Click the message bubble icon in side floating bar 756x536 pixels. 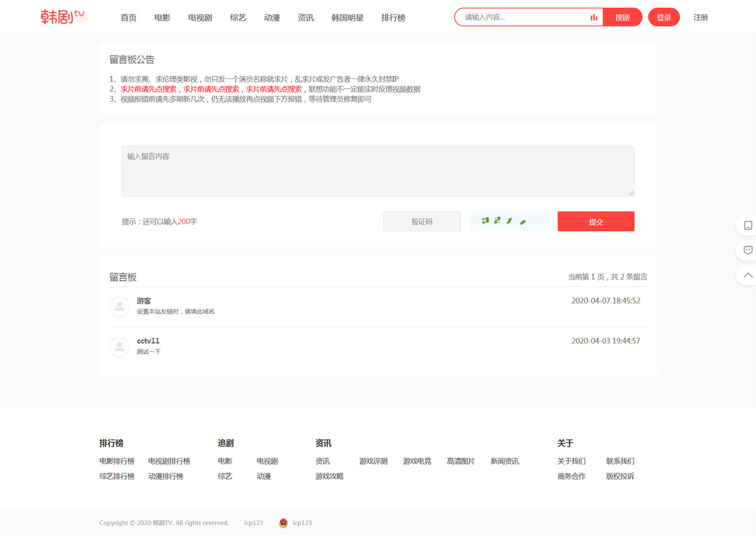click(x=748, y=250)
